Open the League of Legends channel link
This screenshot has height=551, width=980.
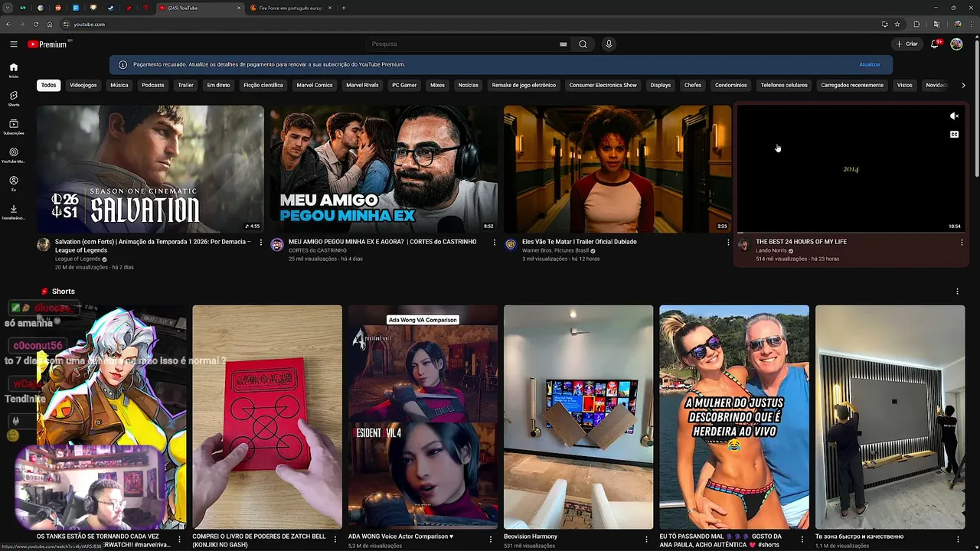point(77,259)
